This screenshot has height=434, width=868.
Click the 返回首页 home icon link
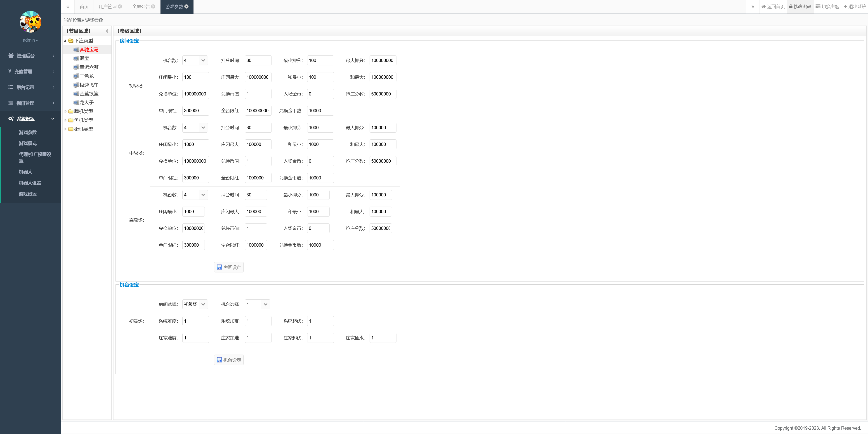773,7
